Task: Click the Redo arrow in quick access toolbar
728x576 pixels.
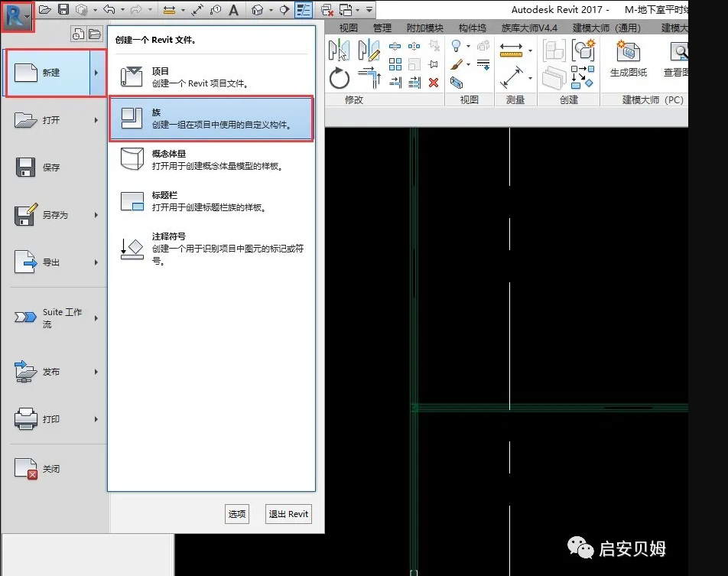Action: (x=136, y=9)
